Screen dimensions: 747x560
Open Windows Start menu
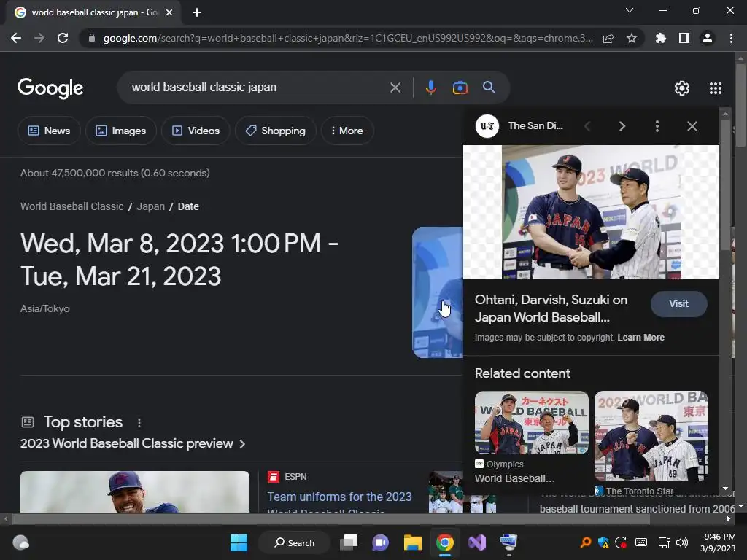point(239,542)
